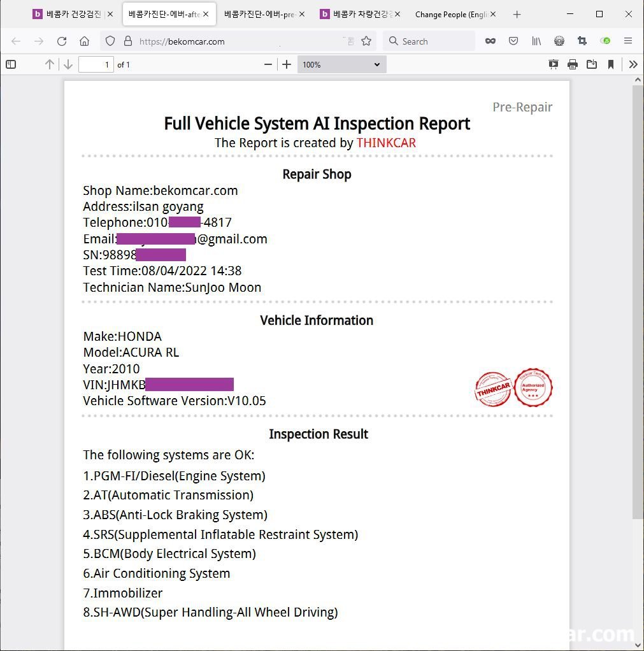Click the Shop Name:bekomcar.com line
Viewport: 644px width, 651px height.
click(x=161, y=190)
